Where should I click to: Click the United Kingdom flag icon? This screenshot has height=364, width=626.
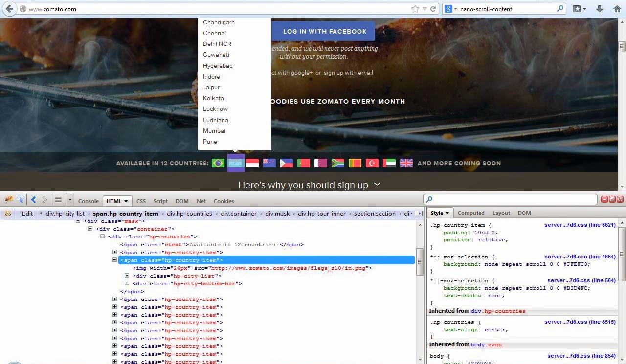tap(406, 163)
